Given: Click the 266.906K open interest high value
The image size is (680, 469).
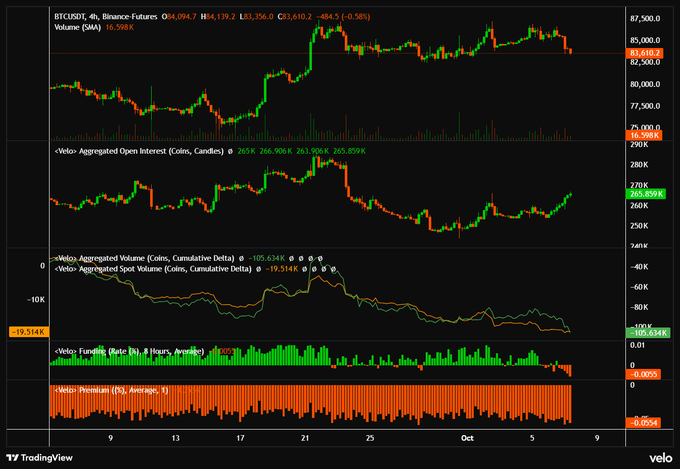Looking at the screenshot, I should [276, 151].
